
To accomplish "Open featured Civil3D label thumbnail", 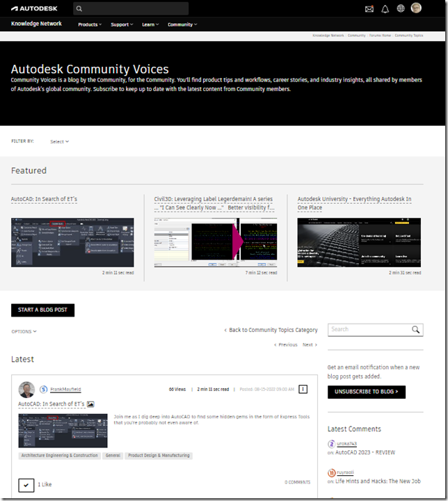I will pyautogui.click(x=216, y=243).
